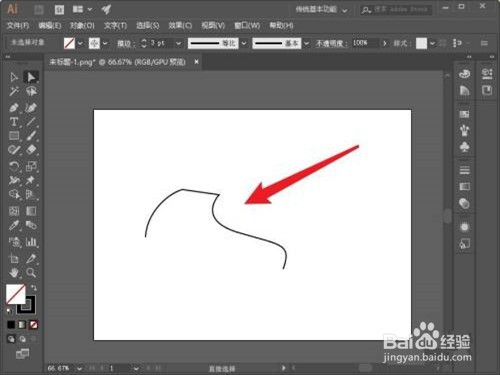Open the 效果(C) menu
The image size is (500, 375).
pyautogui.click(x=180, y=26)
